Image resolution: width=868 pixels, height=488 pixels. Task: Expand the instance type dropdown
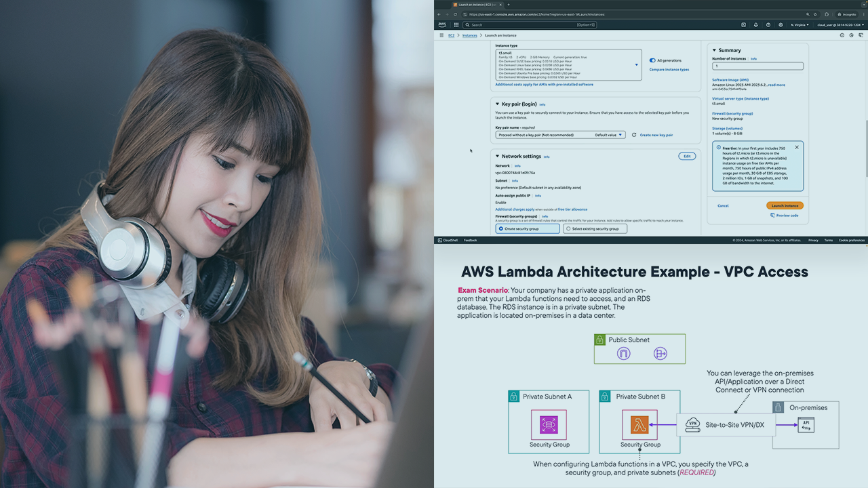click(636, 65)
